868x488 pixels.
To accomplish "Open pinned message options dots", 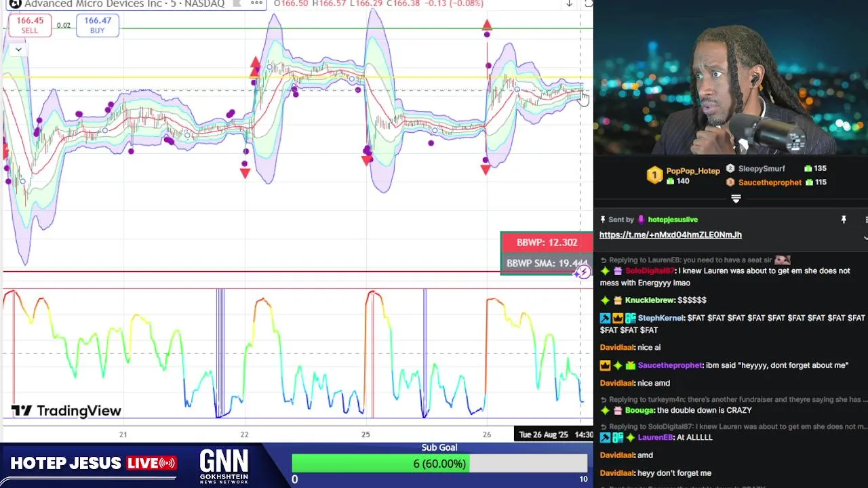I will coord(866,220).
